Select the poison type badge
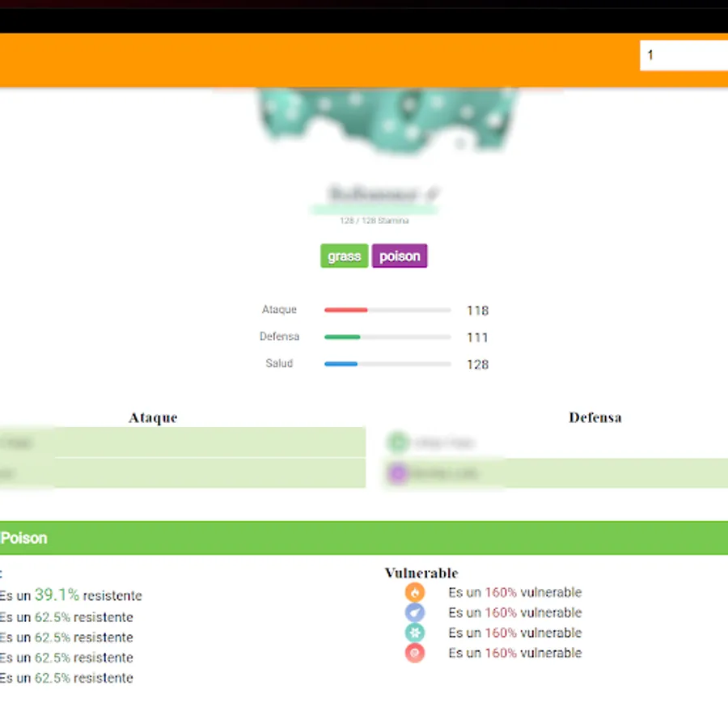The height and width of the screenshot is (728, 728). [400, 256]
